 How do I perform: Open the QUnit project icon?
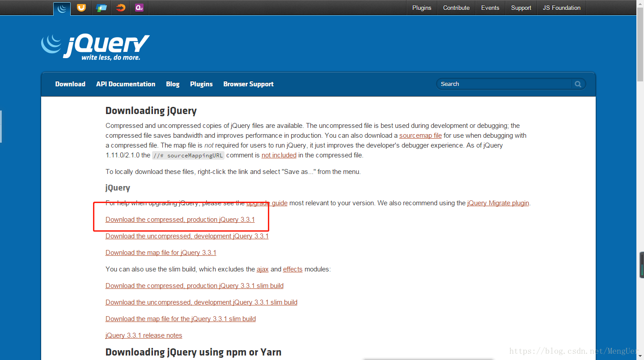point(139,8)
